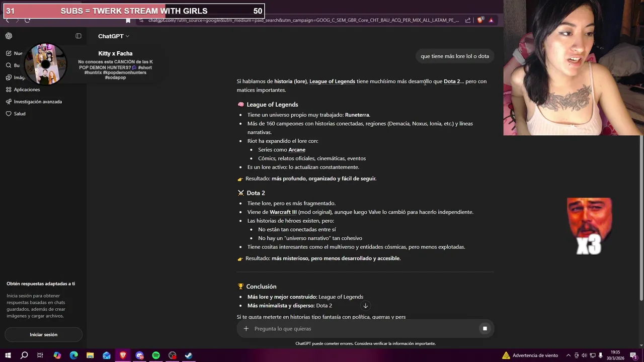Click the browser address bar URL
The height and width of the screenshot is (362, 644).
(x=303, y=20)
